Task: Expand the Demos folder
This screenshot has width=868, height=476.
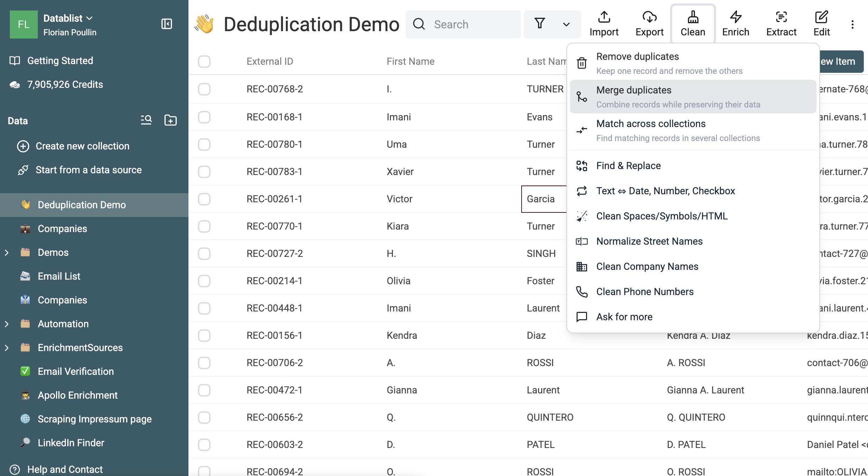Action: point(7,252)
